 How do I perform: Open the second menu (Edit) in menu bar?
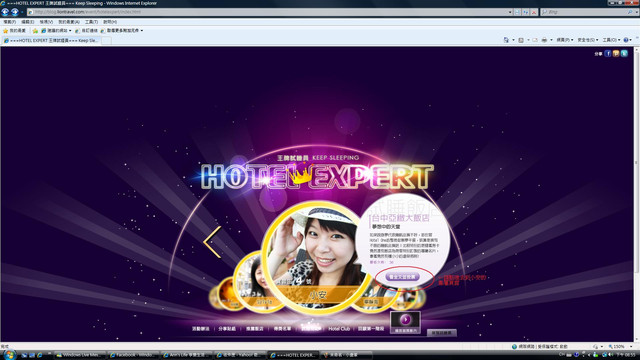click(27, 22)
